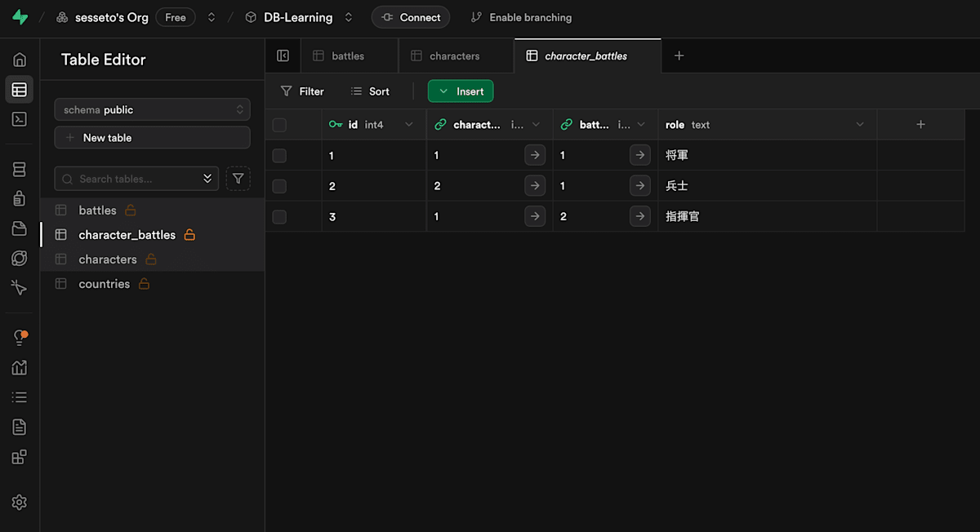Open the Storage sidebar icon
Viewport: 980px width, 532px height.
(20, 228)
